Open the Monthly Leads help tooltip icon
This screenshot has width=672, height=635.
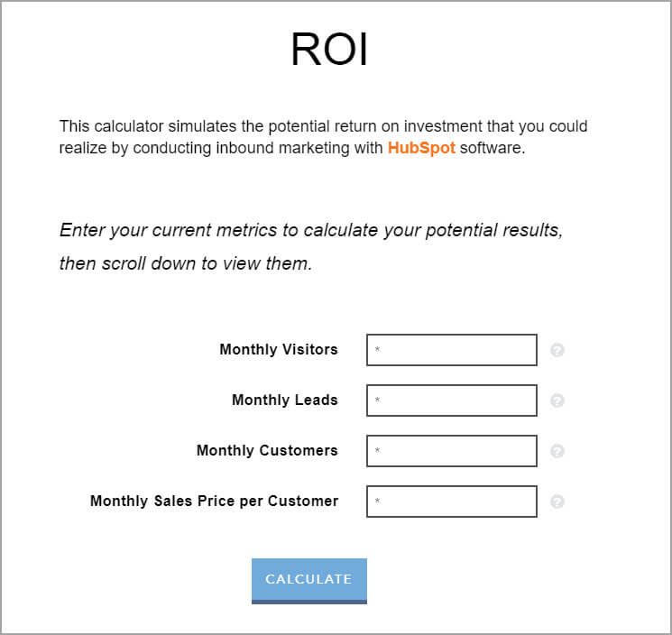(x=557, y=400)
